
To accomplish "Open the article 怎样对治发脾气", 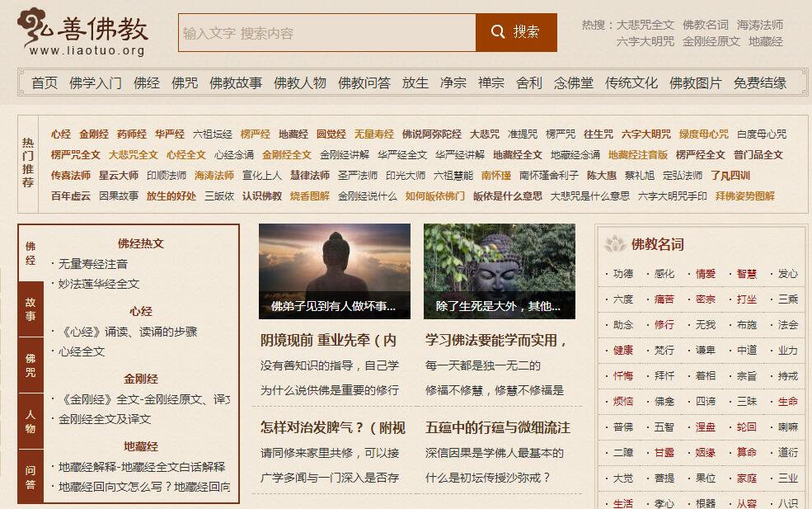I will point(332,427).
